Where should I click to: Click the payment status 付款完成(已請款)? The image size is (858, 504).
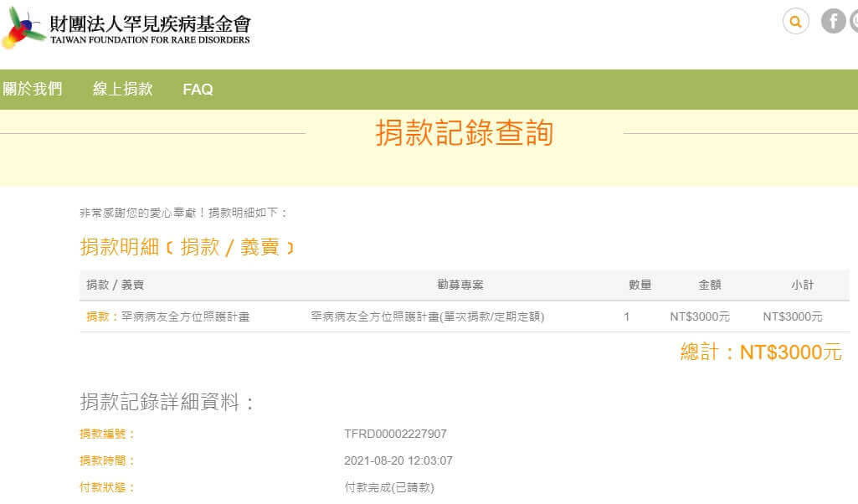tap(389, 487)
